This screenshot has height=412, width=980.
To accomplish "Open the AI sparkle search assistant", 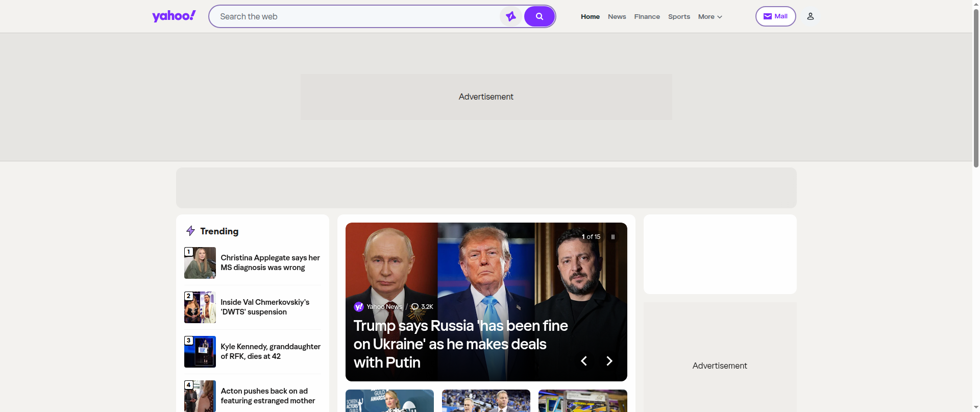I will 510,16.
